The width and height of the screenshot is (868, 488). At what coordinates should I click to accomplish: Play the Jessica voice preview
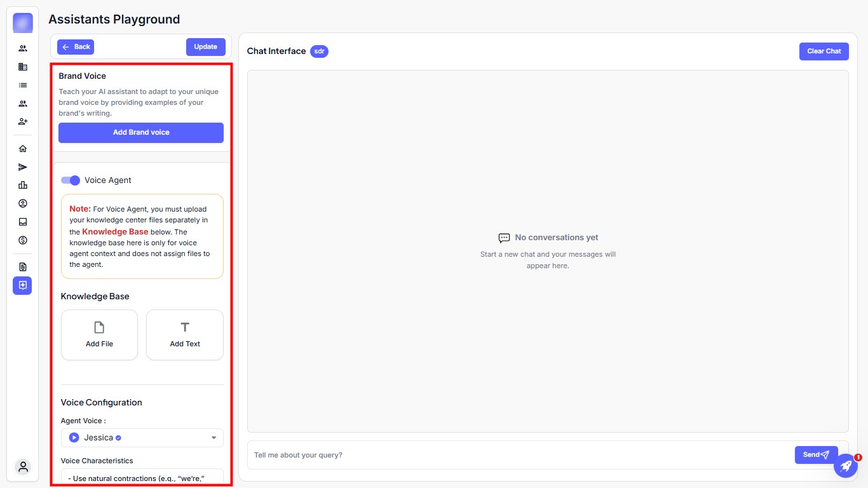pyautogui.click(x=74, y=438)
